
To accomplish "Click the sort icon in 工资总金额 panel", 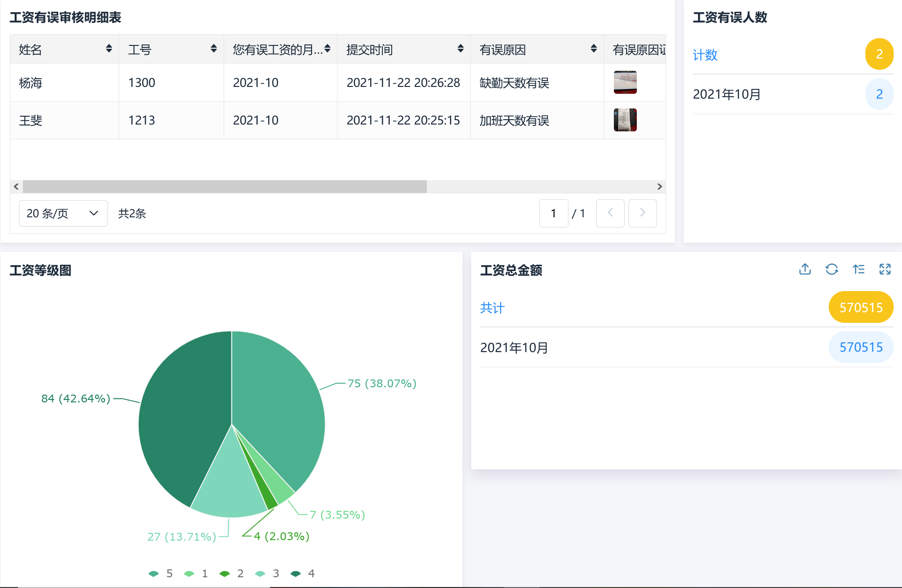I will coord(859,269).
